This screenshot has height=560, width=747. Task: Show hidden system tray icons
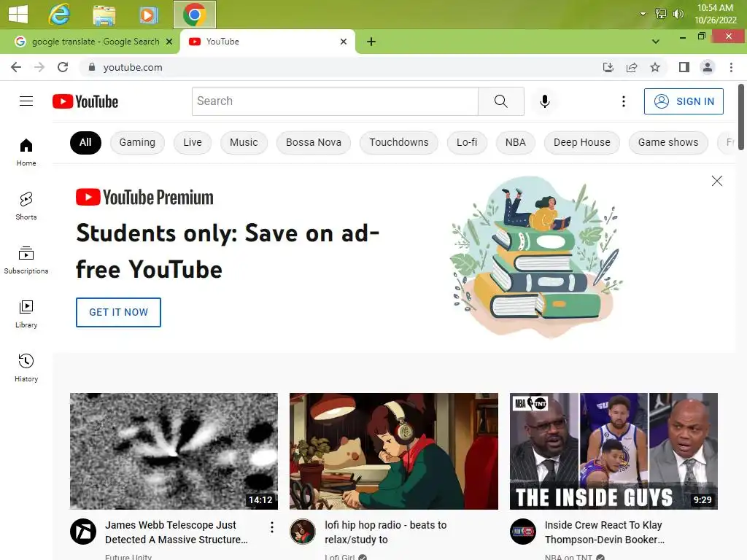click(x=643, y=14)
